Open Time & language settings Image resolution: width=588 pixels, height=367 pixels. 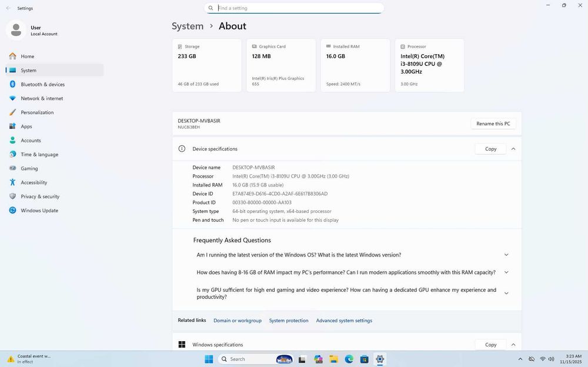tap(54, 154)
